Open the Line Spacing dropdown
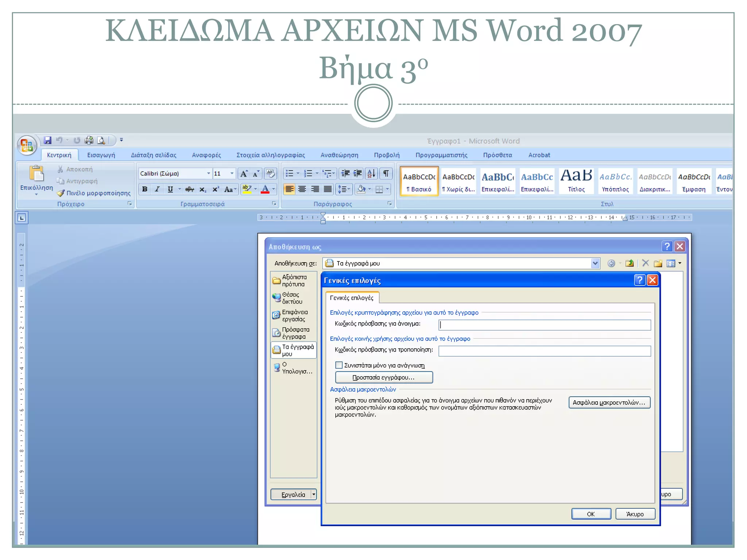 tap(344, 189)
